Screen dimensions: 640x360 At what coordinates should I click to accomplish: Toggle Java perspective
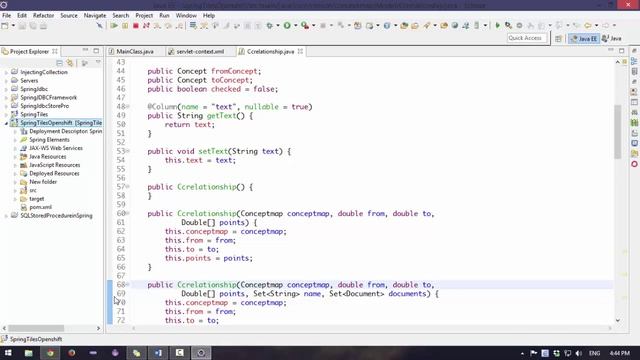[x=611, y=38]
